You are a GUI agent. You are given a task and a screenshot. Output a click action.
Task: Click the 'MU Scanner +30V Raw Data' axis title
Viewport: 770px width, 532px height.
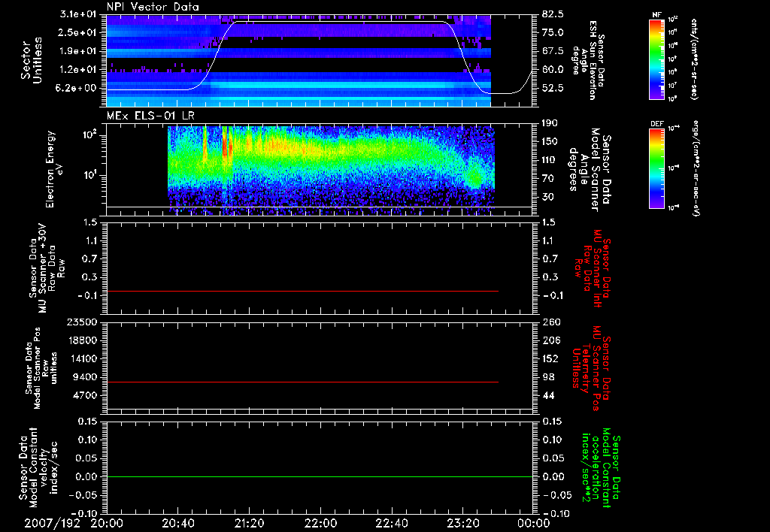click(46, 268)
